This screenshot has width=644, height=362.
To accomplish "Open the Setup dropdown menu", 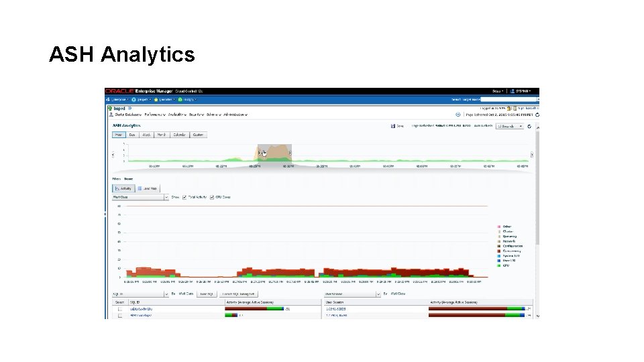I will coord(498,91).
